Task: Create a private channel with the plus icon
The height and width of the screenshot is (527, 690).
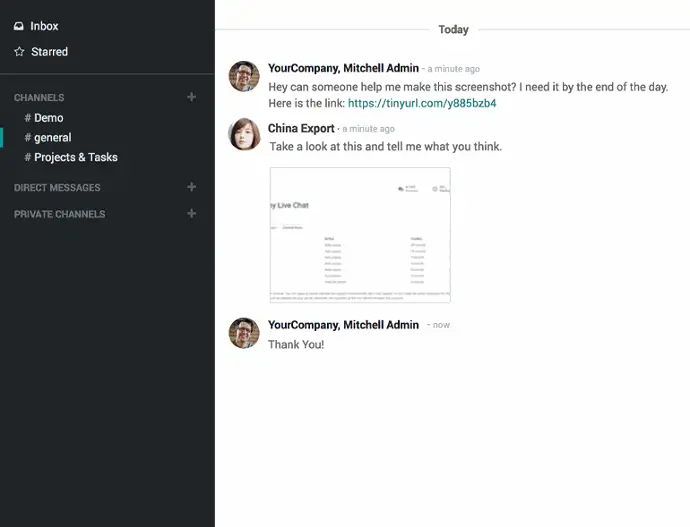Action: (192, 213)
